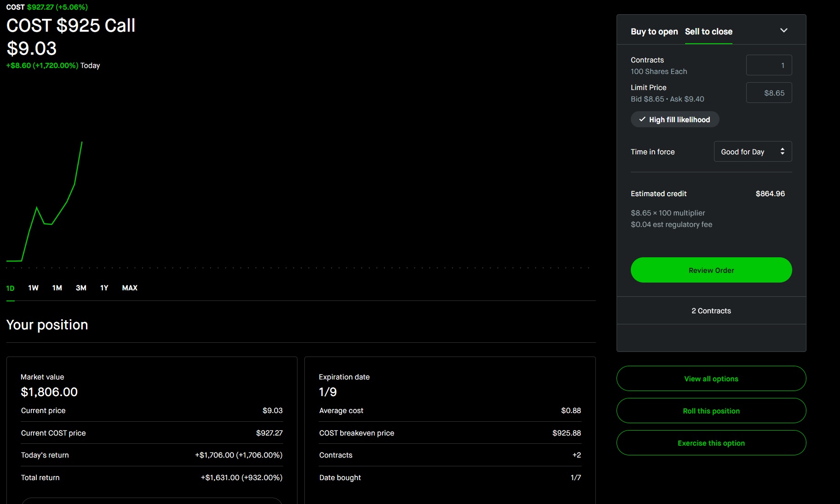Click the Estimated credit amount $864.96
Screen dimensions: 840x504
tap(770, 194)
